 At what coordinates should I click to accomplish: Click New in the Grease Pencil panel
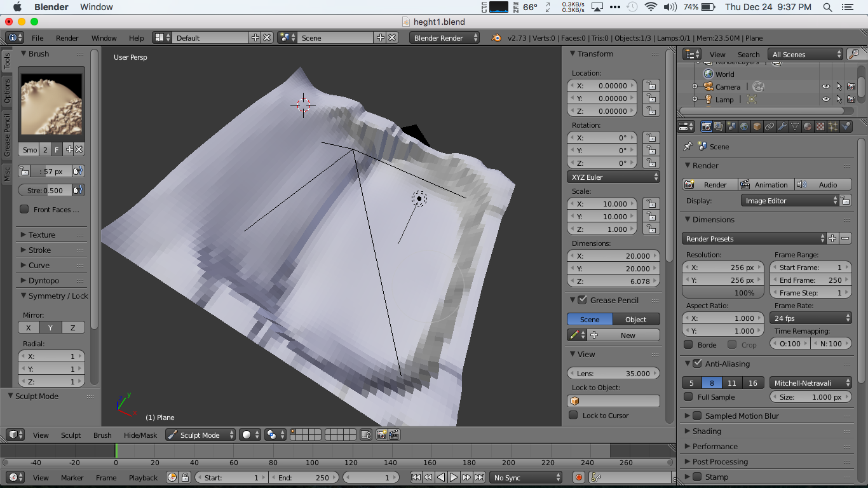(627, 335)
